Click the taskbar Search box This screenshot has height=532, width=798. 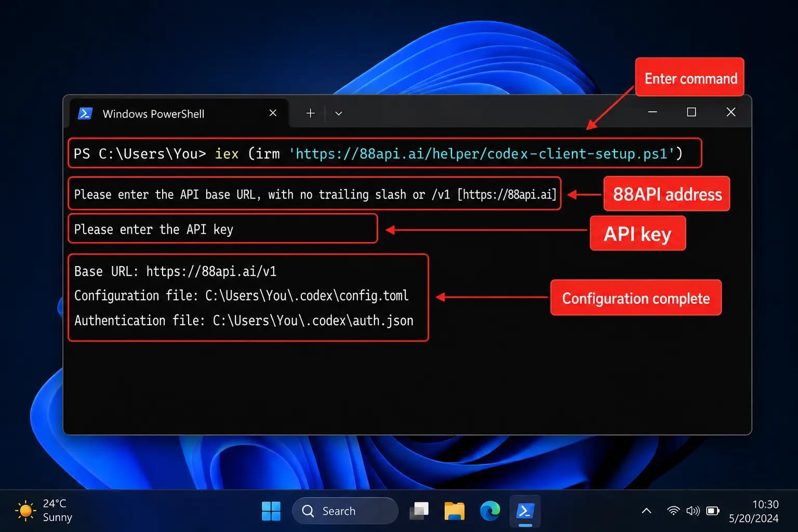click(345, 511)
